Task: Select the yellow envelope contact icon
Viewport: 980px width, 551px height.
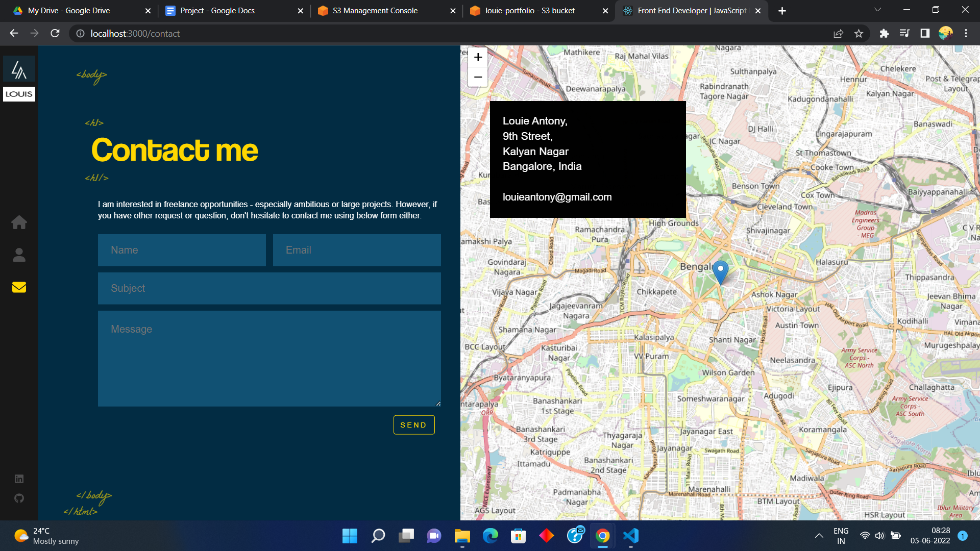Action: click(19, 287)
